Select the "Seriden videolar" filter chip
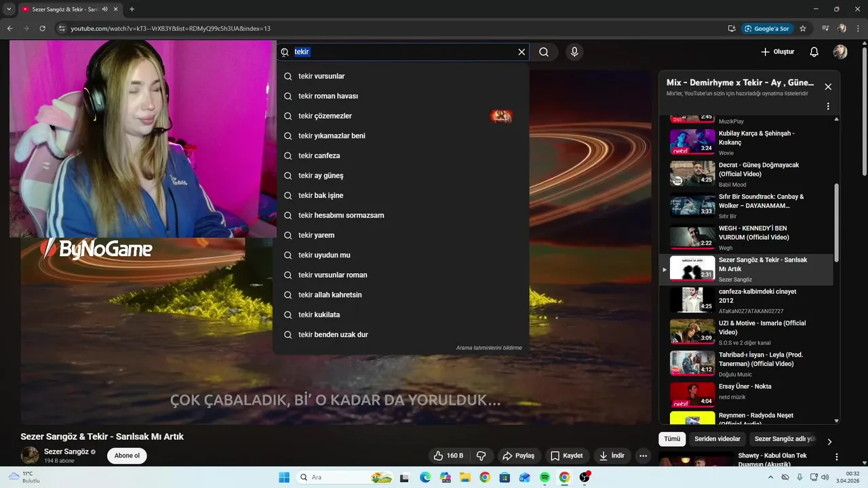 click(717, 439)
